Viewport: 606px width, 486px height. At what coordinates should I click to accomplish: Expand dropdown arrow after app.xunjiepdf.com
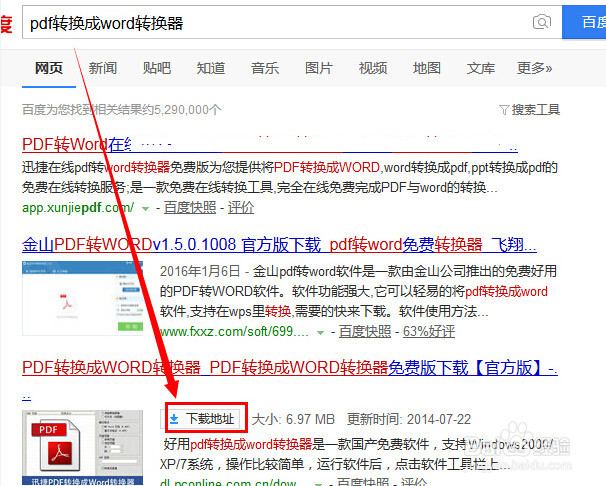point(145,209)
